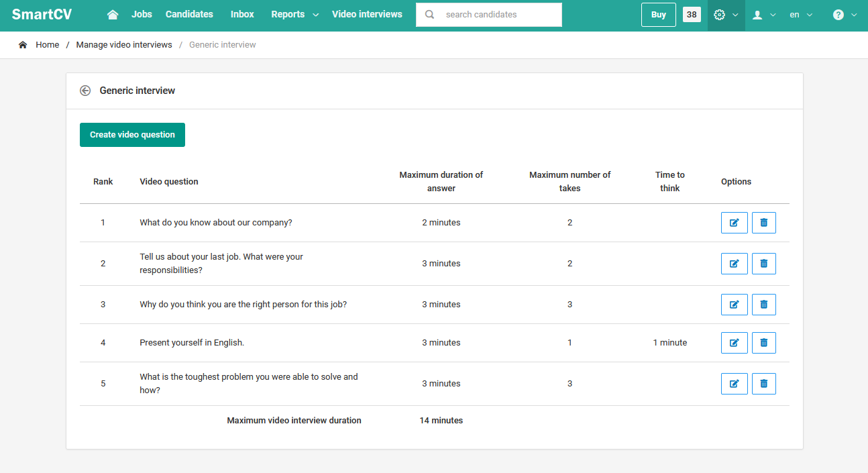Edit the 'Present yourself in English' question

point(734,343)
